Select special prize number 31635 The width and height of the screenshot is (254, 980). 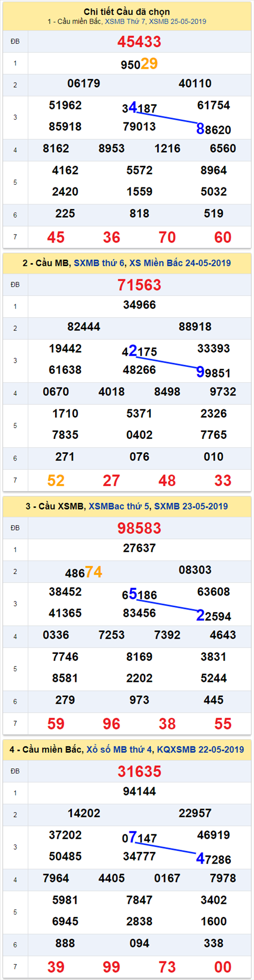point(139,771)
